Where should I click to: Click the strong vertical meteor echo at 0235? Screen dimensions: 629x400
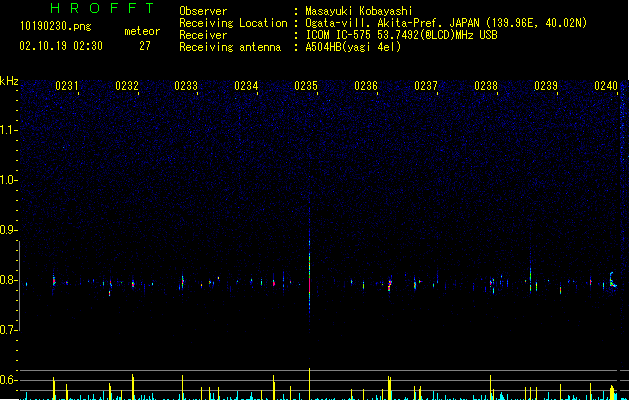(x=309, y=273)
